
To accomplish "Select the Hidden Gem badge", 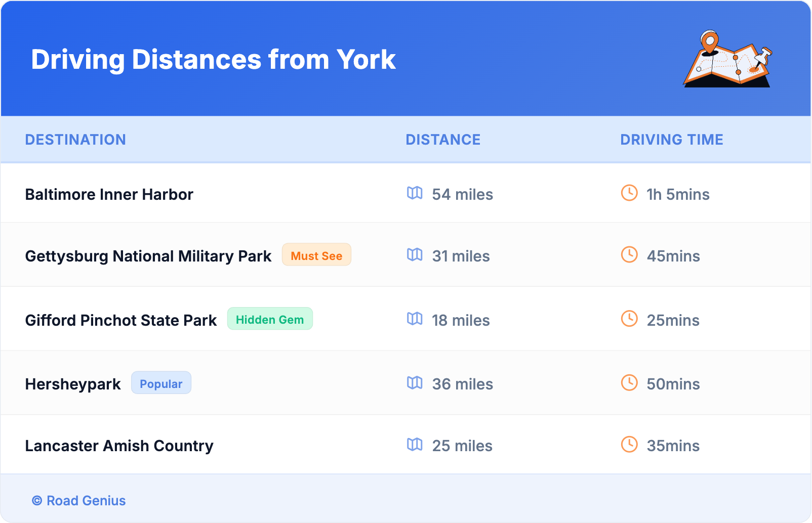I will tap(270, 319).
